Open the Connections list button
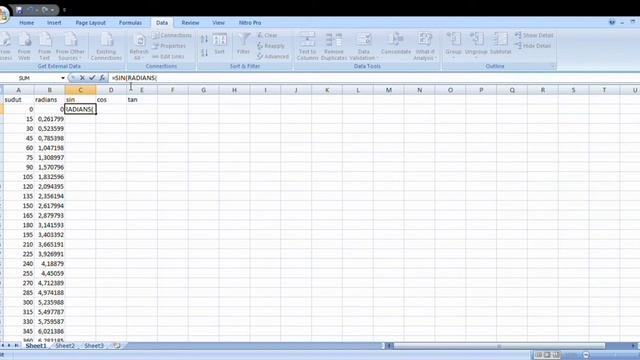This screenshot has width=640, height=360. 172,36
